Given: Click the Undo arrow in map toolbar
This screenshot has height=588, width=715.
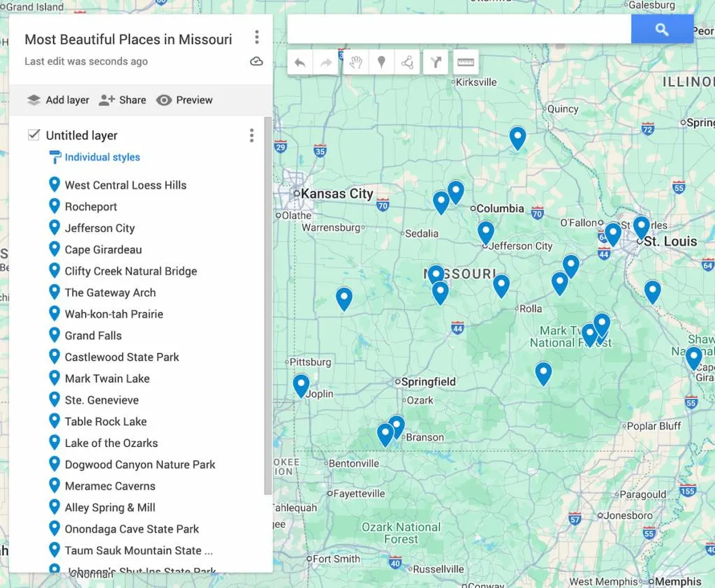Looking at the screenshot, I should [x=300, y=62].
